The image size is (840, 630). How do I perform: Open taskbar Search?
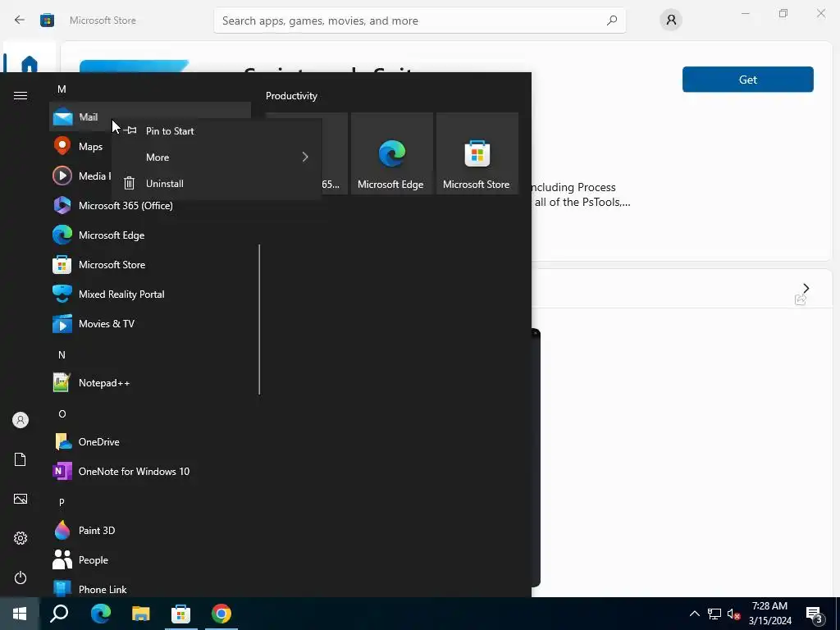[x=59, y=614]
